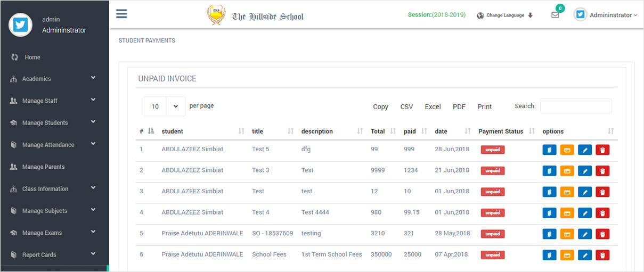The image size is (644, 272).
Task: Click orange payment card icon for Test 4 invoice
Action: 567,213
